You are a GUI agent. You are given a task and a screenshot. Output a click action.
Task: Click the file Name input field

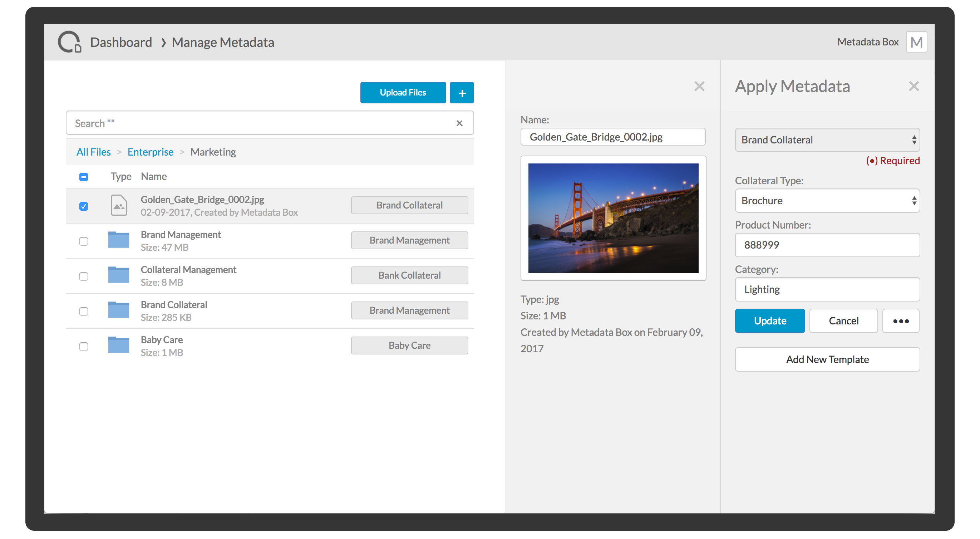tap(613, 137)
